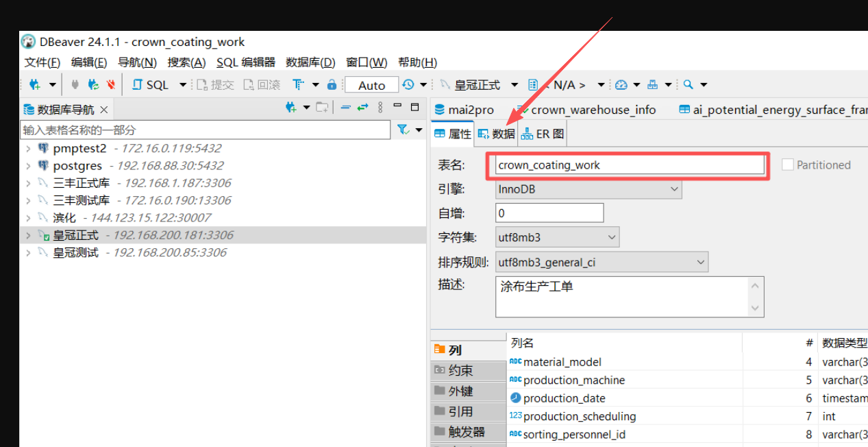Click the search magnifier icon in toolbar

(x=689, y=85)
